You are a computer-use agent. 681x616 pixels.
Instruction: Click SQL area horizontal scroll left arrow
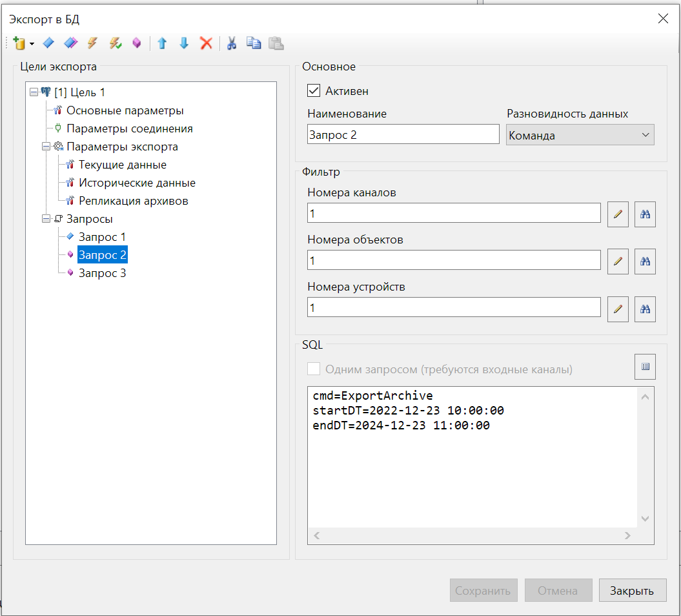pos(317,536)
